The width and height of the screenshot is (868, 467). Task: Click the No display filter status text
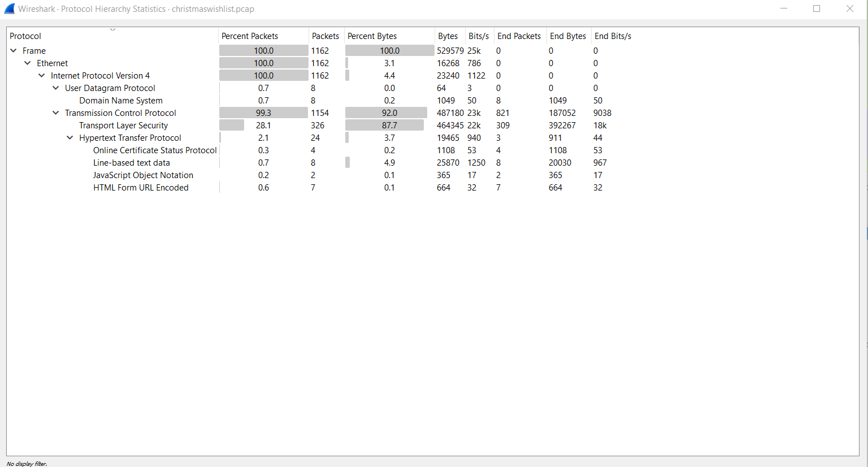pos(27,464)
